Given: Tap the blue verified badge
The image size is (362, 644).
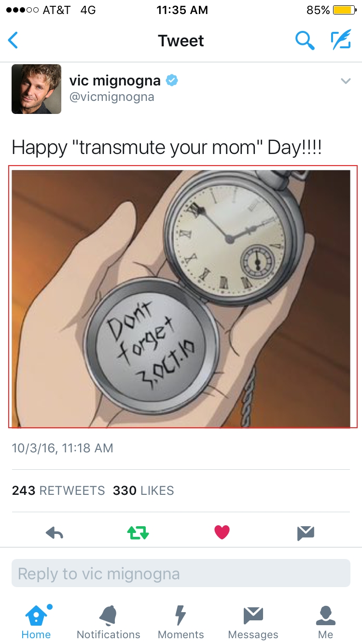Looking at the screenshot, I should point(172,81).
